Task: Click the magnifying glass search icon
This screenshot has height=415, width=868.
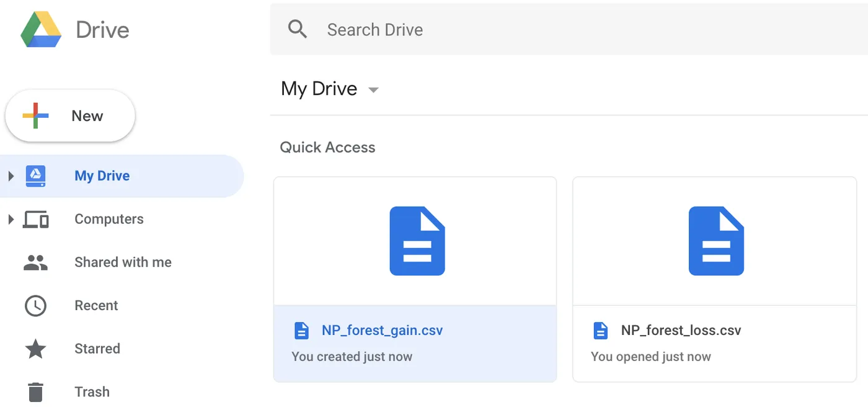Action: coord(298,29)
